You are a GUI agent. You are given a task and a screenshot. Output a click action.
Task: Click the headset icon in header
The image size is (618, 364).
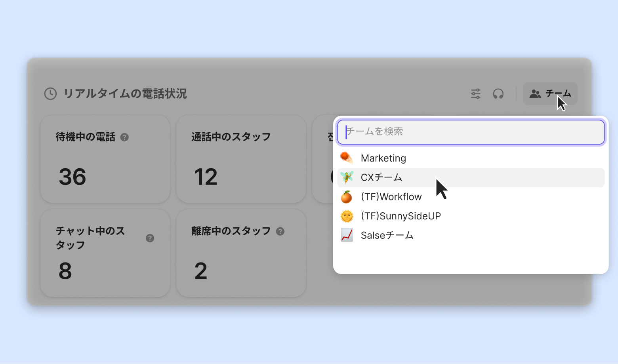(x=498, y=94)
